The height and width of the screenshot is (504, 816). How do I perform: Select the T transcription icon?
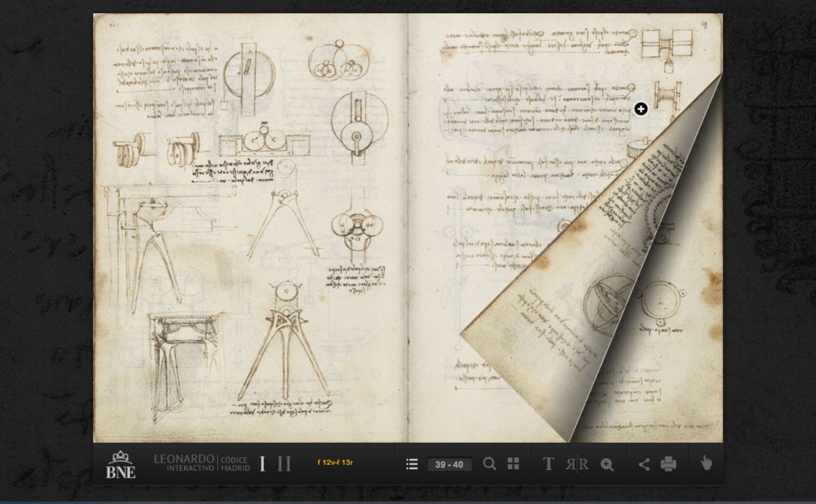pos(549,464)
